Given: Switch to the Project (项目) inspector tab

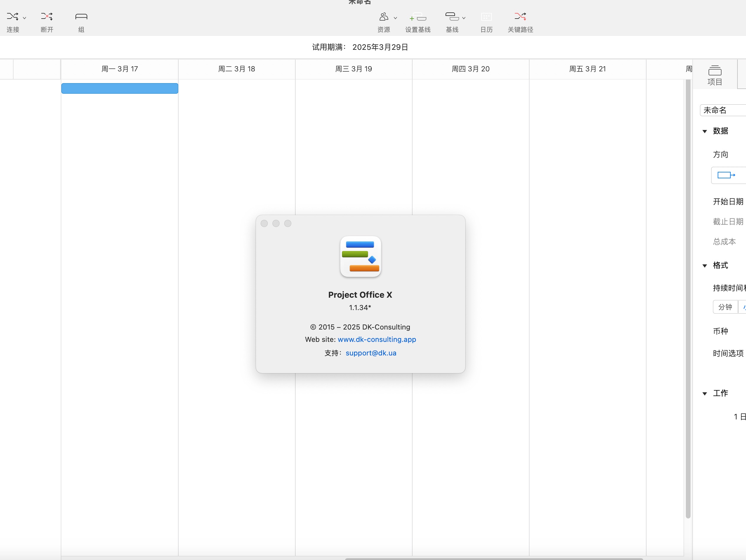Looking at the screenshot, I should (x=715, y=75).
